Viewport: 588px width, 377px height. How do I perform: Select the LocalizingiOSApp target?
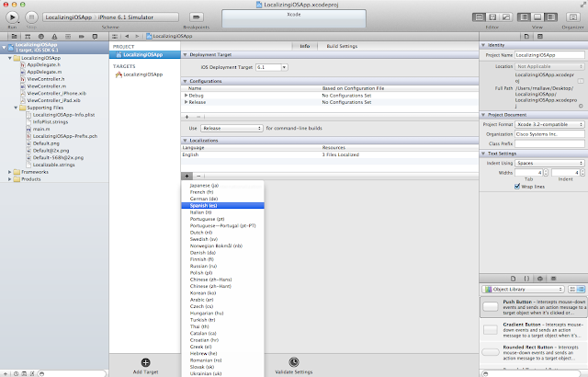tap(145, 74)
